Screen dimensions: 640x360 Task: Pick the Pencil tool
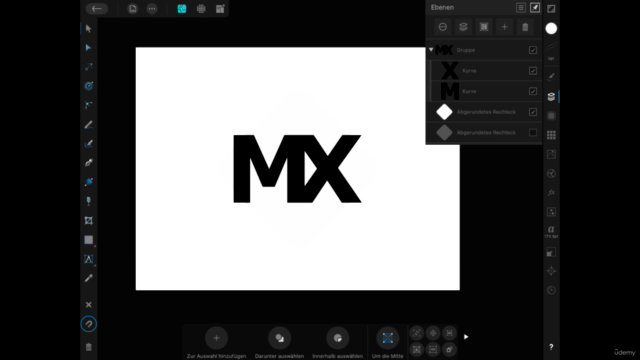point(89,124)
